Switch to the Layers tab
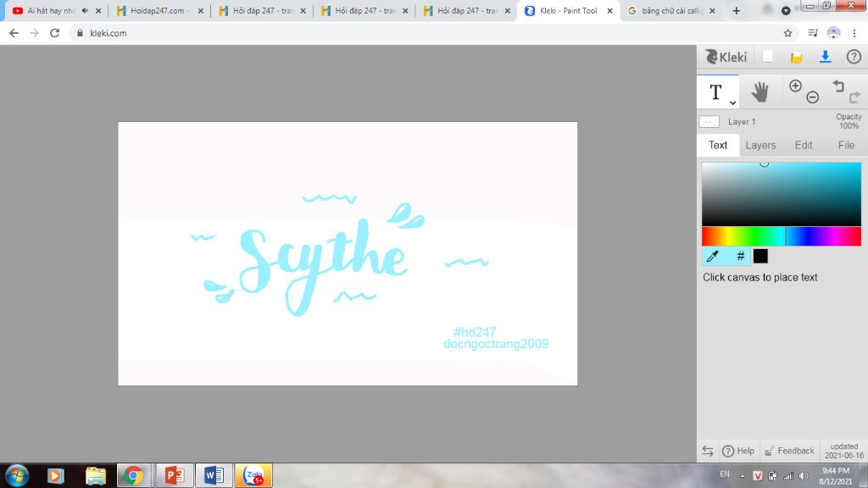The image size is (868, 488). click(x=760, y=145)
